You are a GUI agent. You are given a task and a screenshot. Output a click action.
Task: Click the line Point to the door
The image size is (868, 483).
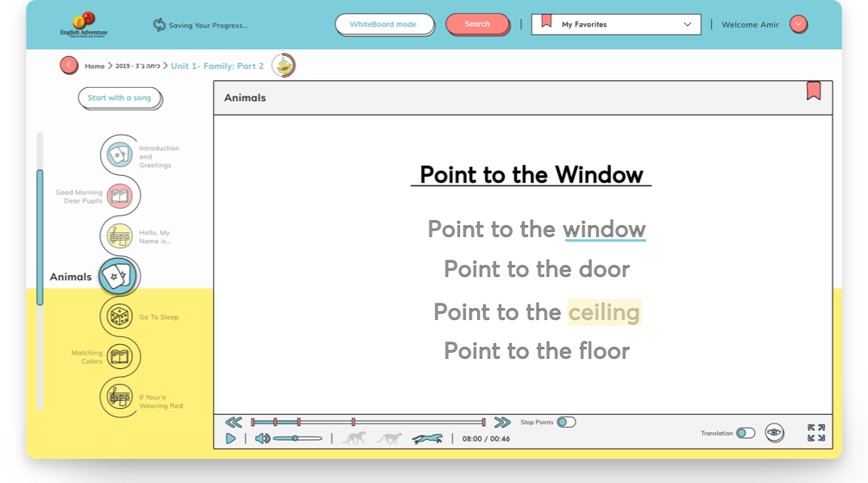537,269
